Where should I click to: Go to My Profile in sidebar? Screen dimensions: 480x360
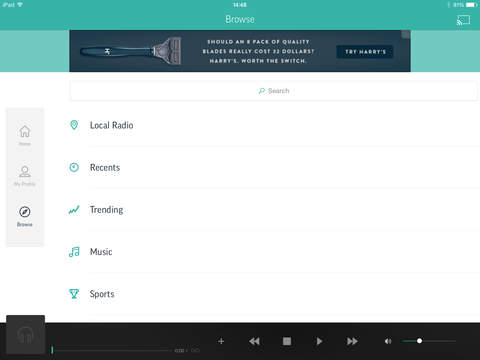tap(25, 176)
